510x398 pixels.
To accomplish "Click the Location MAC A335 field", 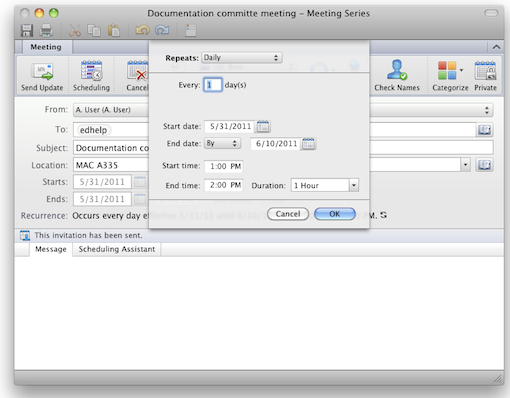I will point(267,165).
